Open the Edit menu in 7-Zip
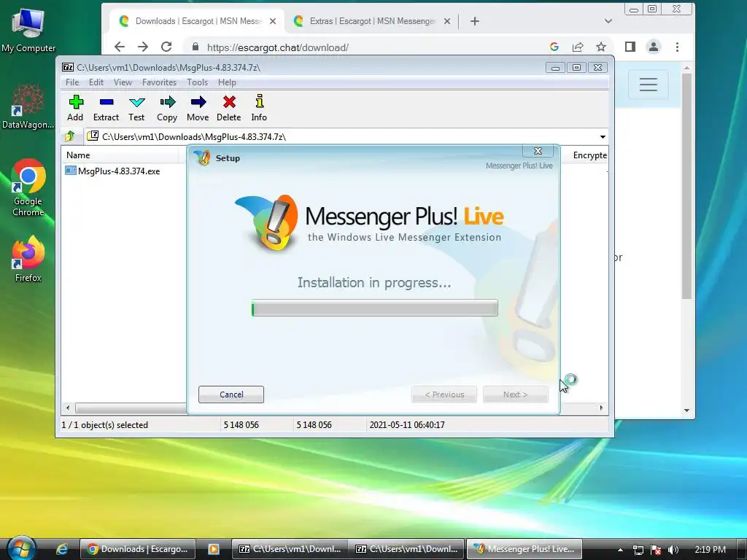 [96, 82]
